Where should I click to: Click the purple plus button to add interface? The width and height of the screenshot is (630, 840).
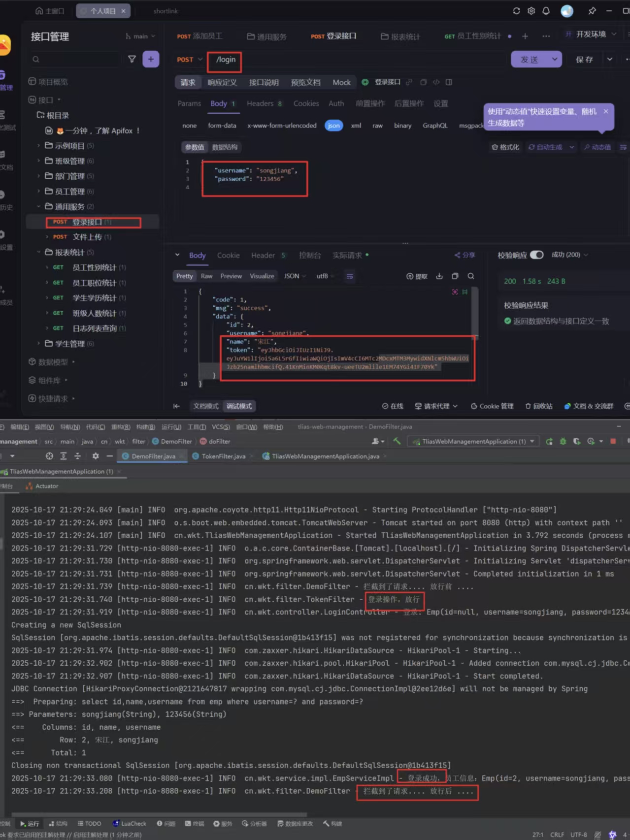tap(151, 59)
